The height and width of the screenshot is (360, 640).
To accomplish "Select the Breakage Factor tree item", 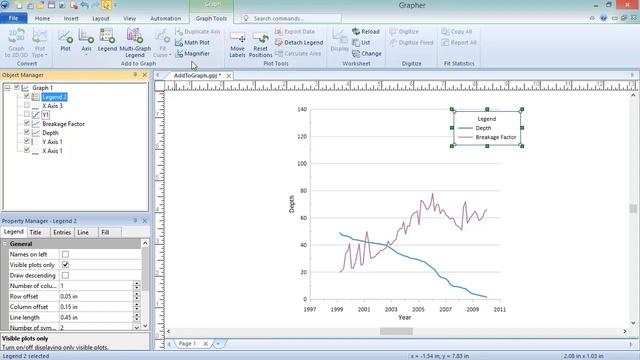I will click(63, 124).
